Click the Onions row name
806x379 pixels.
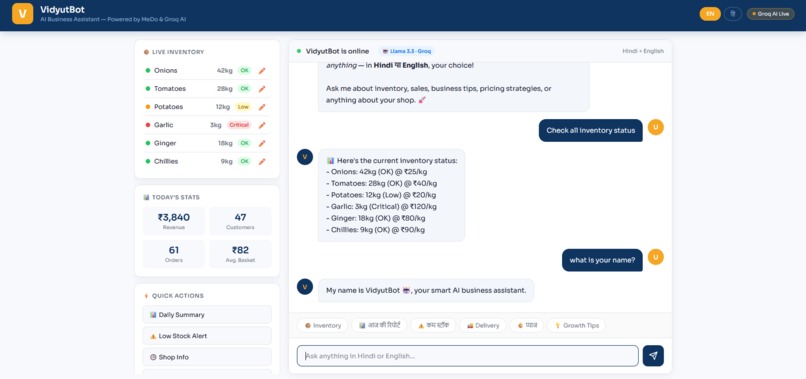click(166, 70)
